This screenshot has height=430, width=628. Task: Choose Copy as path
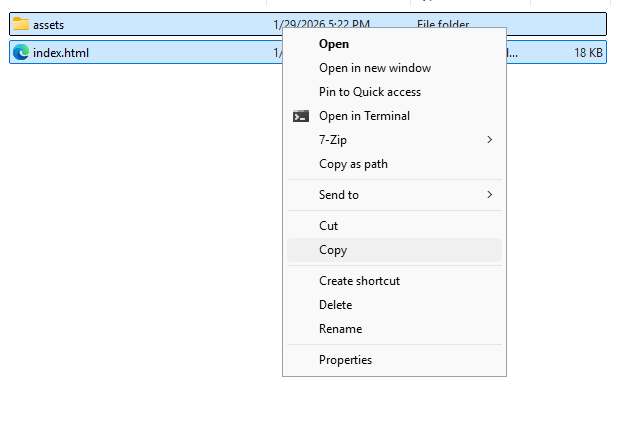tap(352, 164)
